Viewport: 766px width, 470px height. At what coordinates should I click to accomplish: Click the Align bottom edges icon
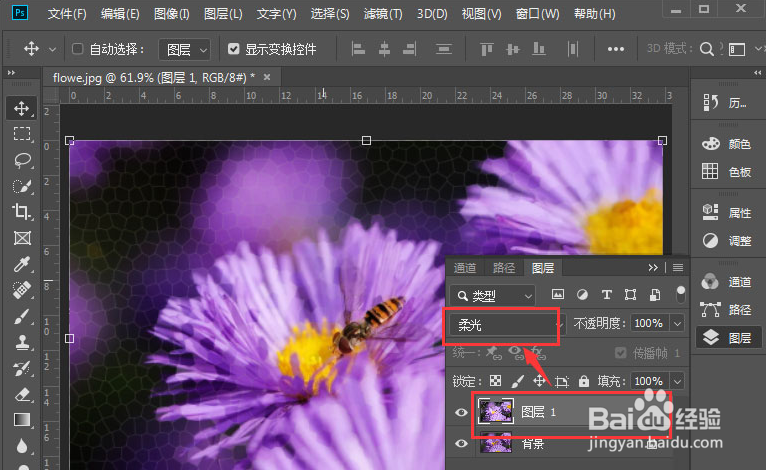pyautogui.click(x=539, y=49)
